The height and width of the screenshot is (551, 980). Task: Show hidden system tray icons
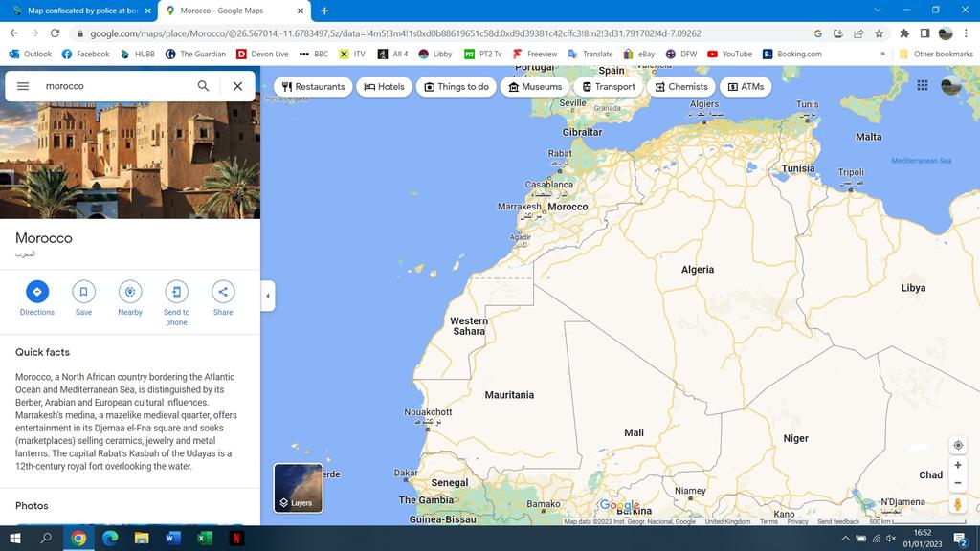845,539
